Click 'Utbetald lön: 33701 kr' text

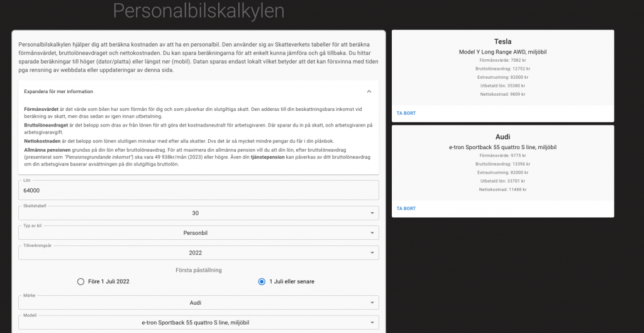pyautogui.click(x=502, y=181)
